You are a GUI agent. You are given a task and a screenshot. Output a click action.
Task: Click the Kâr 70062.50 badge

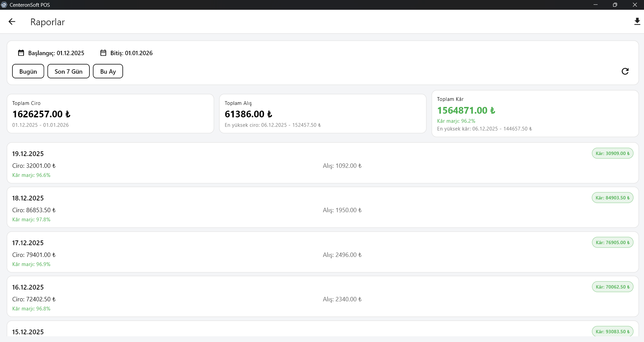point(612,287)
